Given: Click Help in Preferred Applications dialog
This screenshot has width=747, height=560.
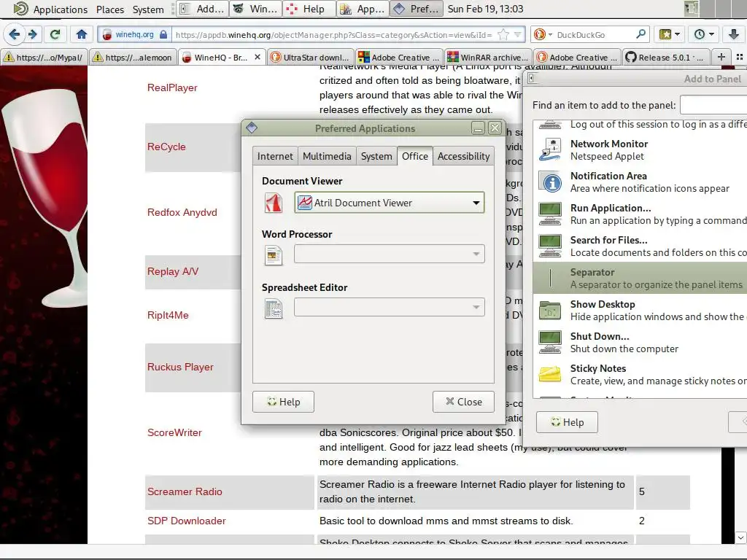Looking at the screenshot, I should (284, 402).
